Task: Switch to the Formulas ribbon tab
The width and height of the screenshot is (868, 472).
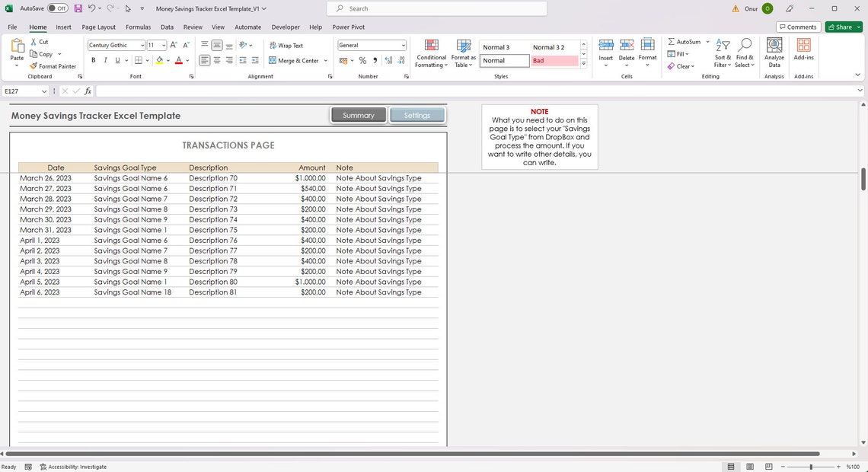Action: pyautogui.click(x=138, y=27)
